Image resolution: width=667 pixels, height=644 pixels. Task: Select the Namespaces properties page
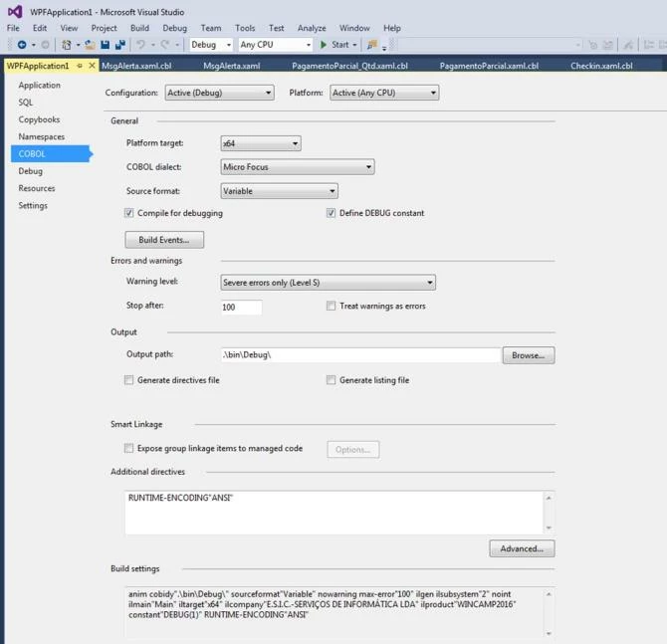click(42, 137)
